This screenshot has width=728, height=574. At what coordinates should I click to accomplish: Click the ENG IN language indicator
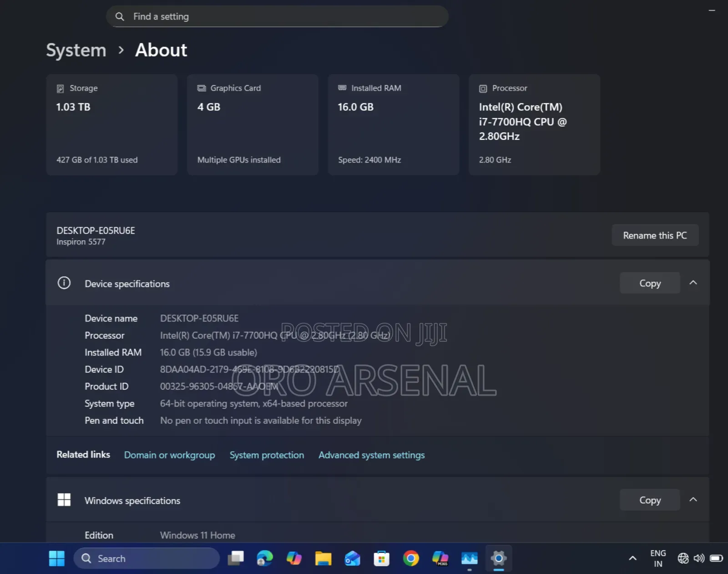pyautogui.click(x=658, y=559)
